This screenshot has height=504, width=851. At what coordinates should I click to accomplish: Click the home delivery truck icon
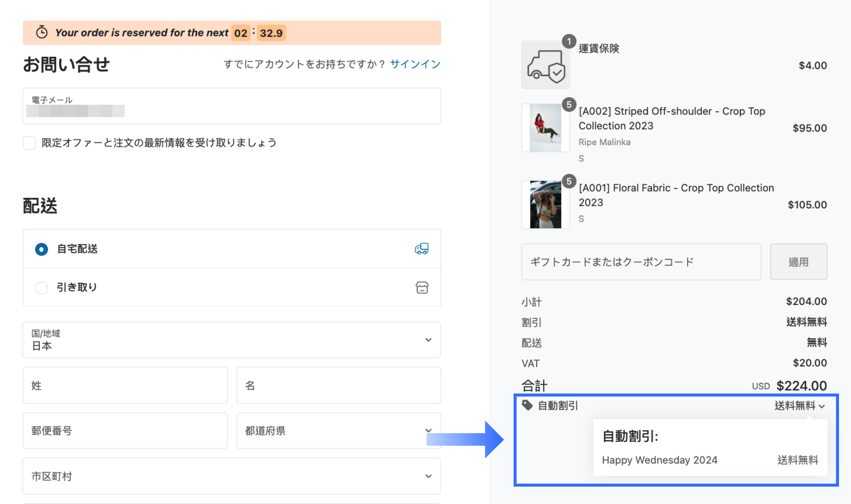pyautogui.click(x=421, y=249)
